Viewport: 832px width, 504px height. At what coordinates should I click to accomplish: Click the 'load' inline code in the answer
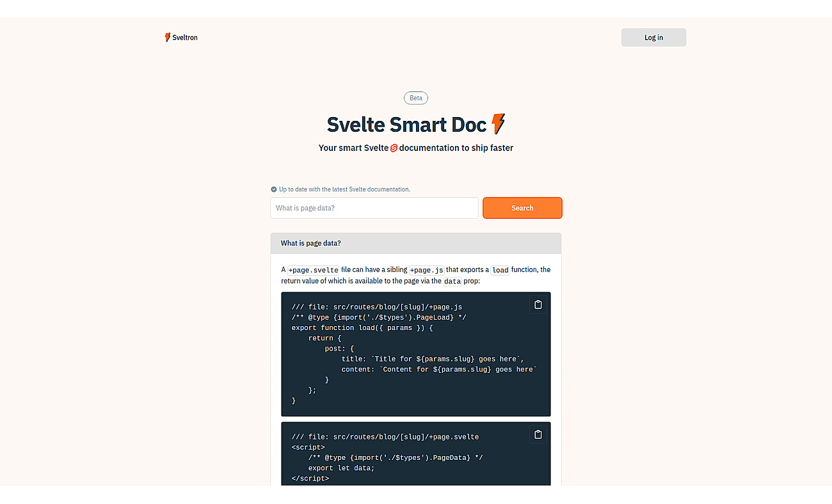500,270
